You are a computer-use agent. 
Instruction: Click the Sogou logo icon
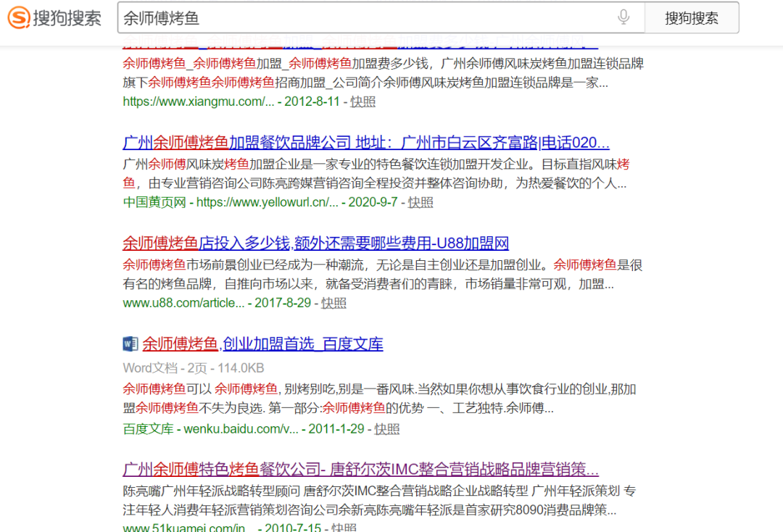pos(19,17)
